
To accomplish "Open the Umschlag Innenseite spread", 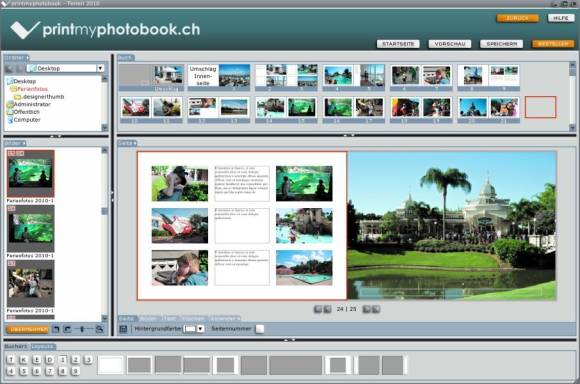I will pyautogui.click(x=219, y=78).
